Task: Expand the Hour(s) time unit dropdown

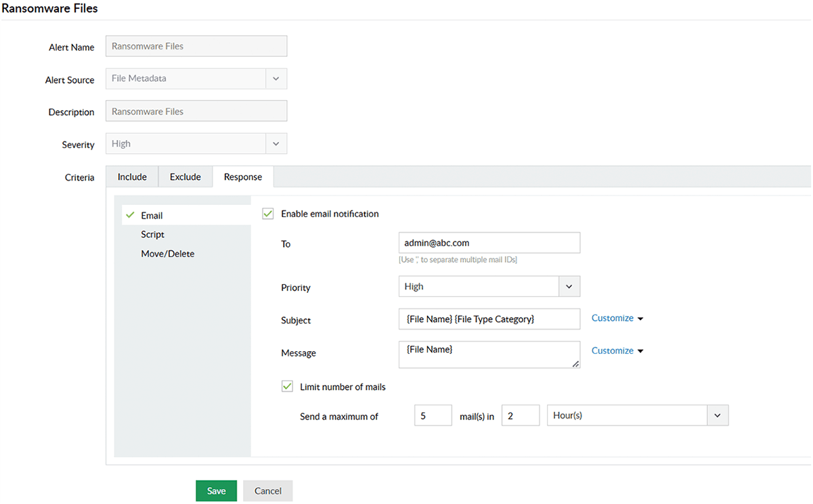Action: coord(718,415)
